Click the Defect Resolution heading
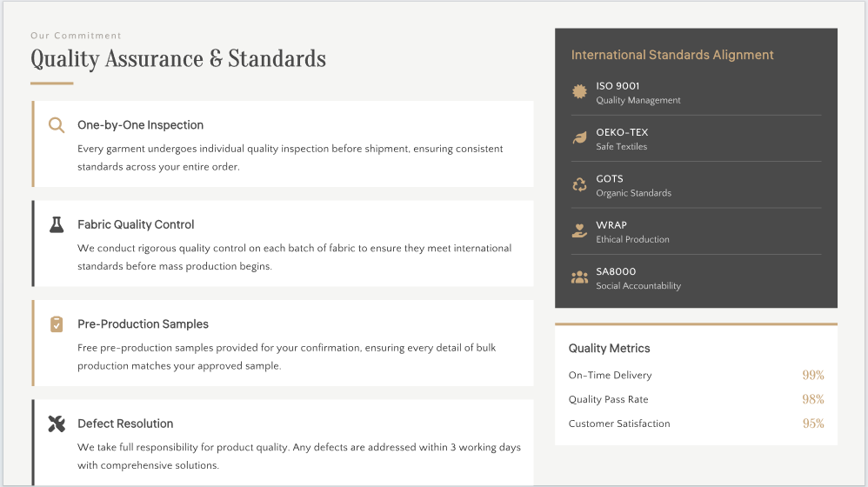Image resolution: width=868 pixels, height=487 pixels. click(125, 424)
